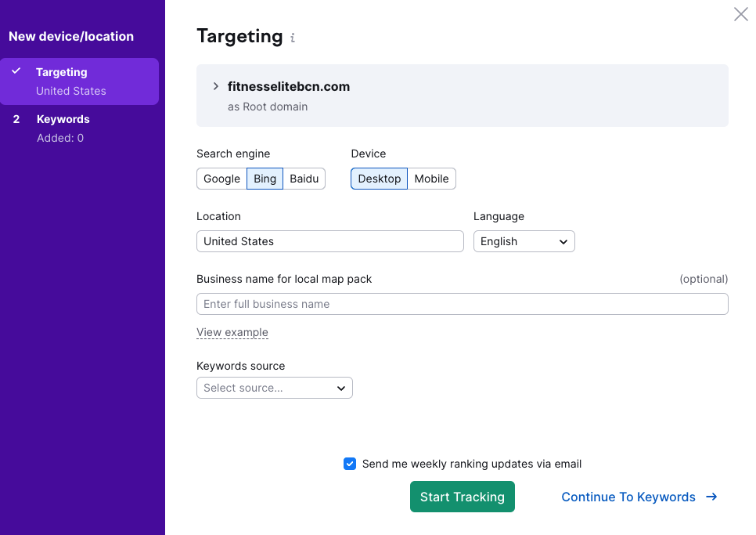Open the View example link
Image resolution: width=756 pixels, height=535 pixels.
pyautogui.click(x=232, y=332)
